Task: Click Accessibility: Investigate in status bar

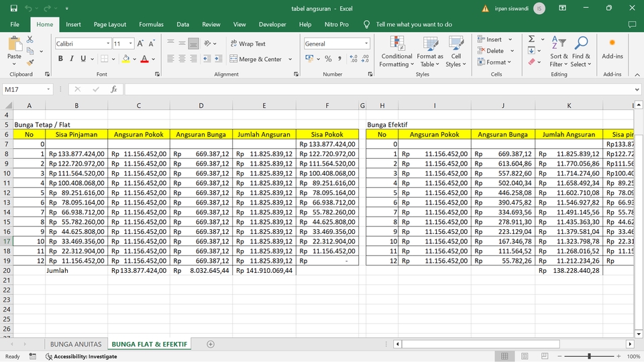Action: [x=85, y=357]
